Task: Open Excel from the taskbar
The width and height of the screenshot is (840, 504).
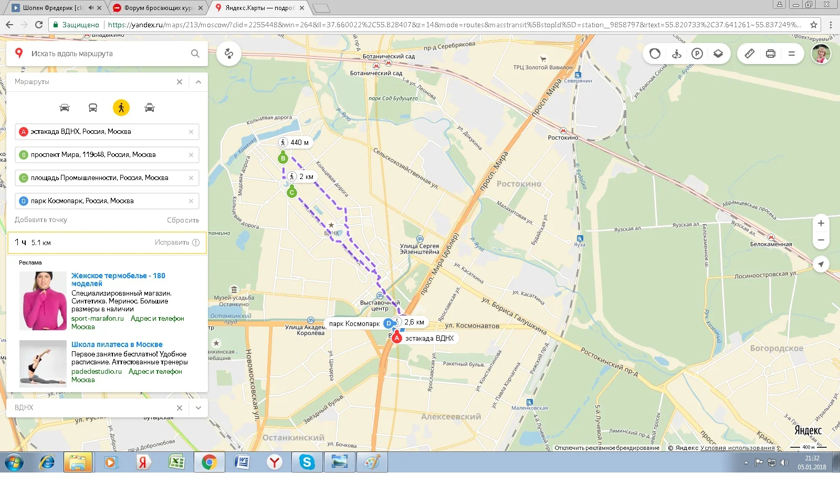Action: pyautogui.click(x=176, y=463)
